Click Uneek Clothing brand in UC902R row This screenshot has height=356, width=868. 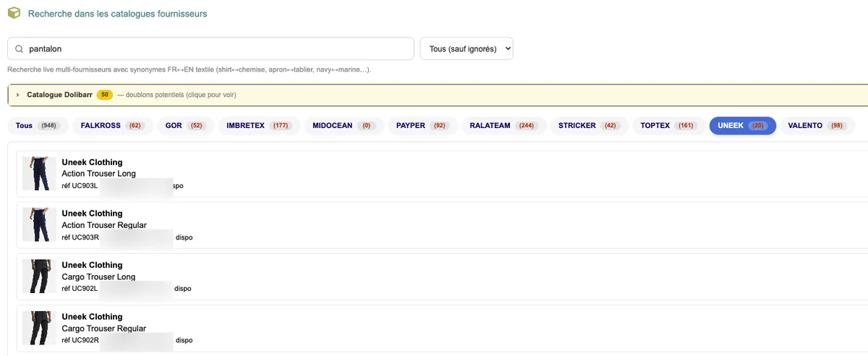pyautogui.click(x=93, y=316)
